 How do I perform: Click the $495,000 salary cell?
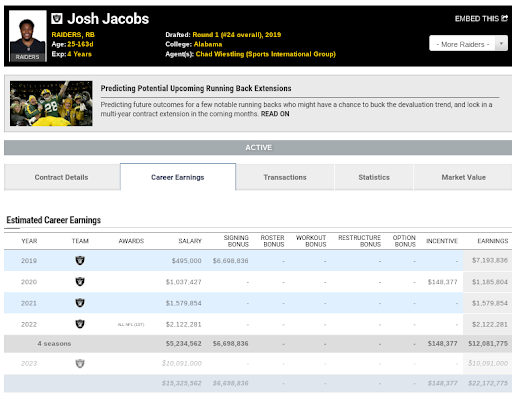click(x=187, y=261)
